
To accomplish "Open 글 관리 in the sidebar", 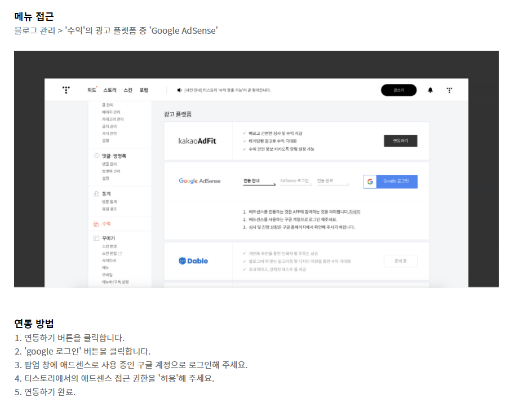I will point(108,105).
